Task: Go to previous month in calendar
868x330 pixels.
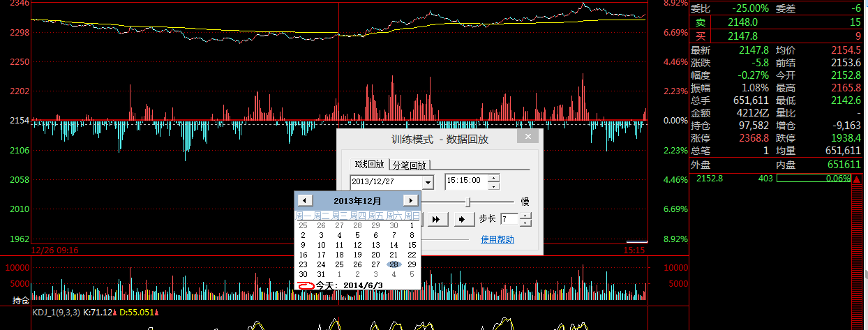Action: point(304,201)
